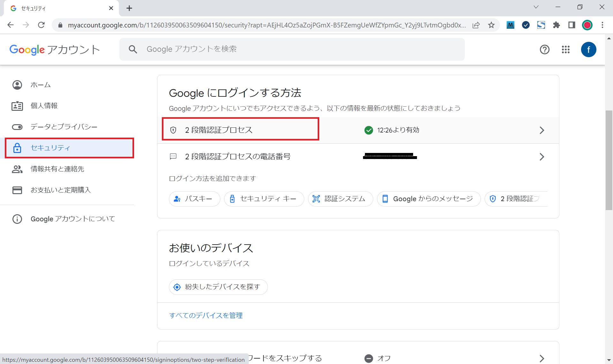Open Chrome's three-dot menu
The width and height of the screenshot is (613, 364).
602,25
